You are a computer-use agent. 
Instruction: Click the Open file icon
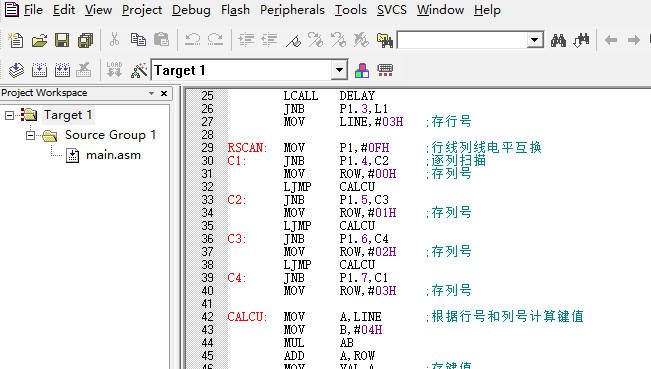click(39, 40)
